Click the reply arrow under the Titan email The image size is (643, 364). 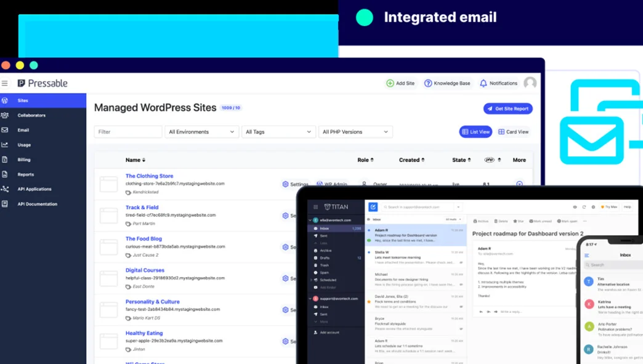point(481,312)
